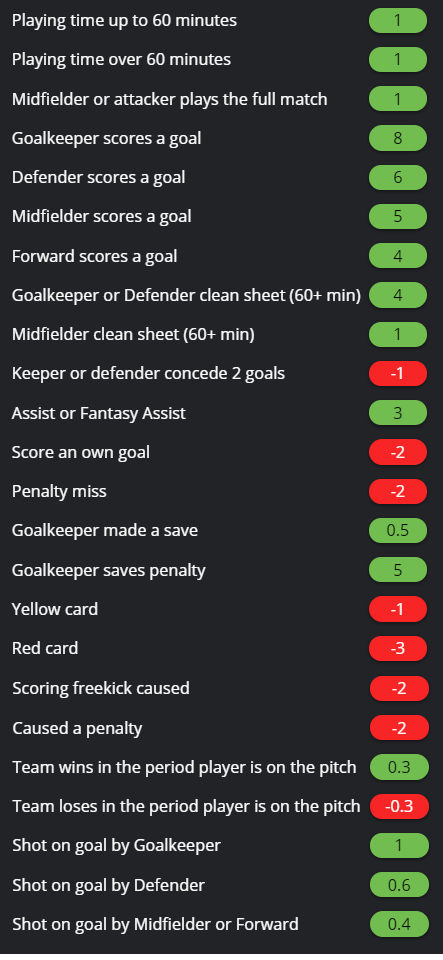Click the -0.3 badge for Team loses row
Viewport: 443px width, 960px height.
tap(399, 806)
